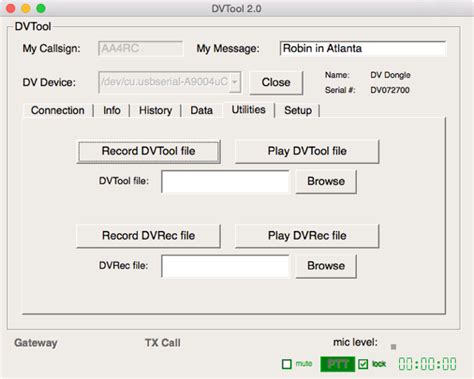
Task: Click the green PTT button
Action: [x=337, y=364]
